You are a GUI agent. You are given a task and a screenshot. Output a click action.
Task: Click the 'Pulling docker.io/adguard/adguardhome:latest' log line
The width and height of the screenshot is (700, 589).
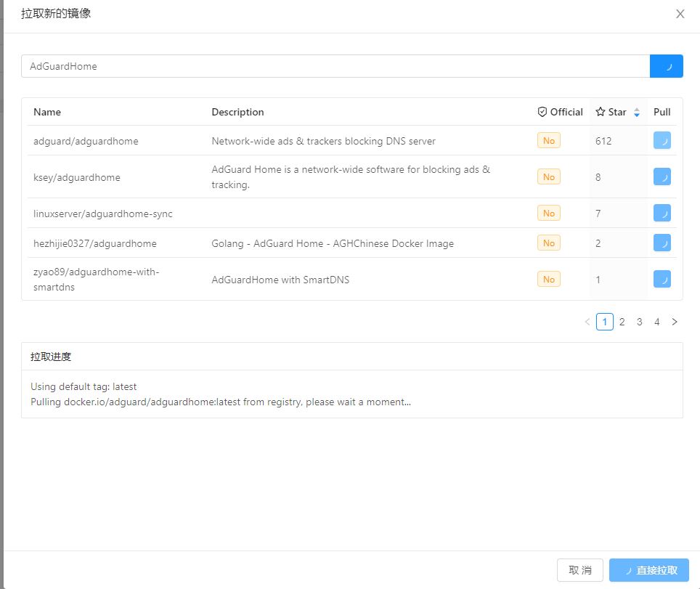(221, 402)
